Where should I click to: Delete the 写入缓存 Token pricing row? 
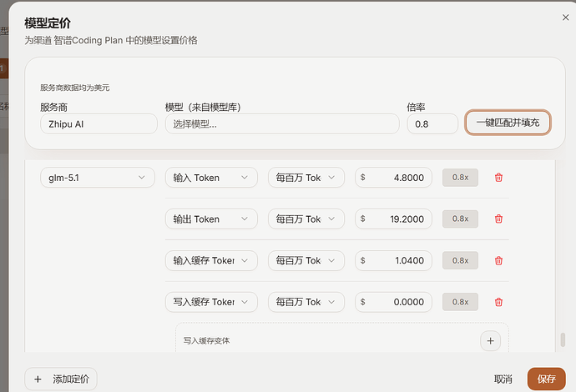coord(498,302)
